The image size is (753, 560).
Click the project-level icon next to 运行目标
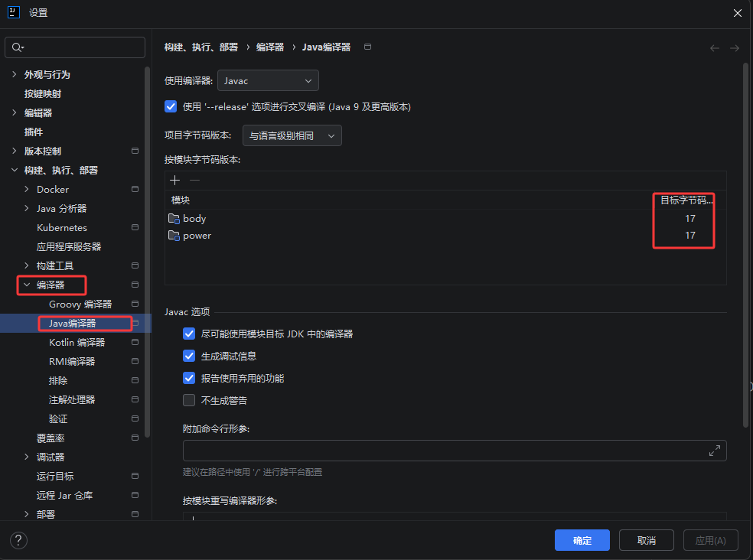[135, 476]
